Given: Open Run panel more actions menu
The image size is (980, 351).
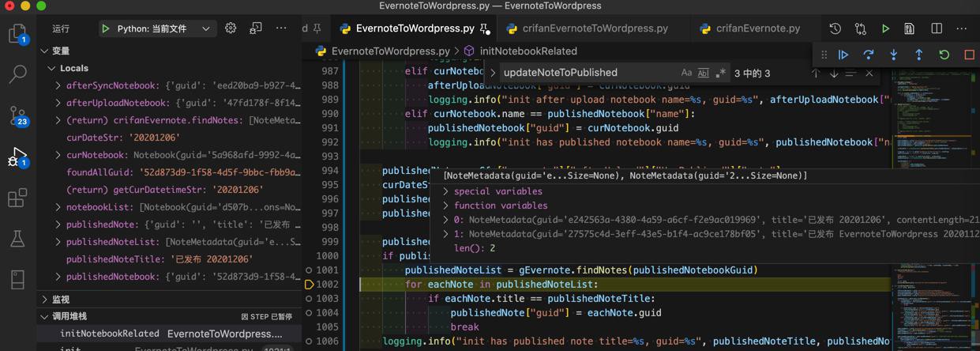Looking at the screenshot, I should coord(281,28).
